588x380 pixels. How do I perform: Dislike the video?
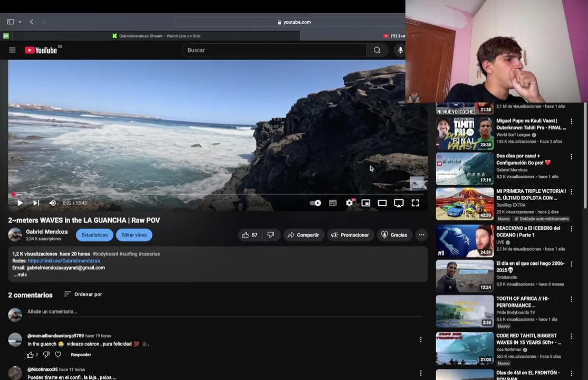point(271,235)
